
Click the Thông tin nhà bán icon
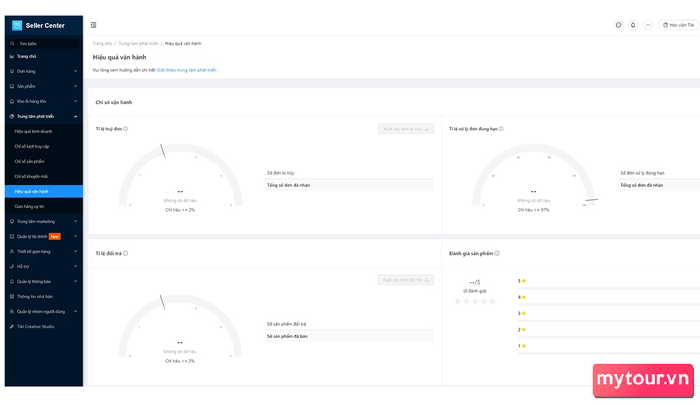click(x=12, y=296)
